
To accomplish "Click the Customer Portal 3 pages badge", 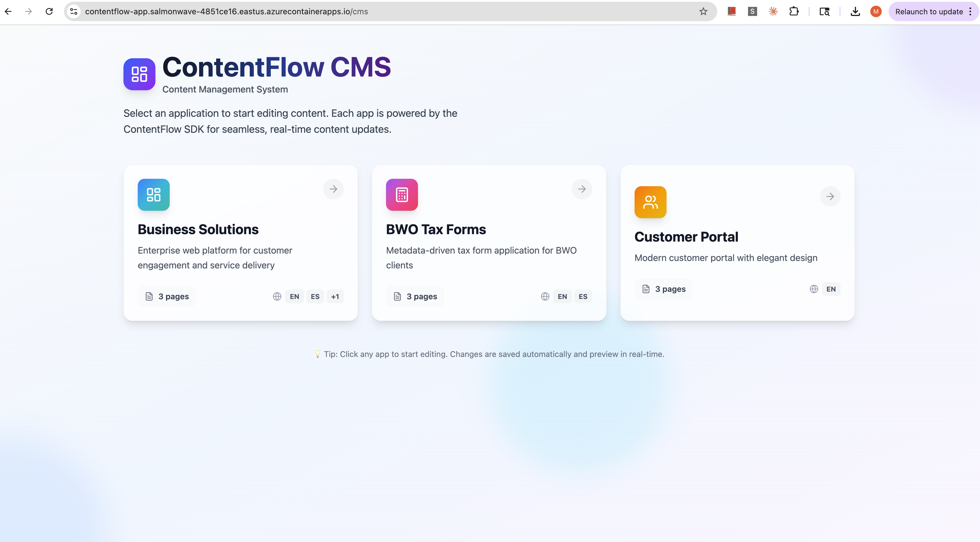I will pos(663,289).
